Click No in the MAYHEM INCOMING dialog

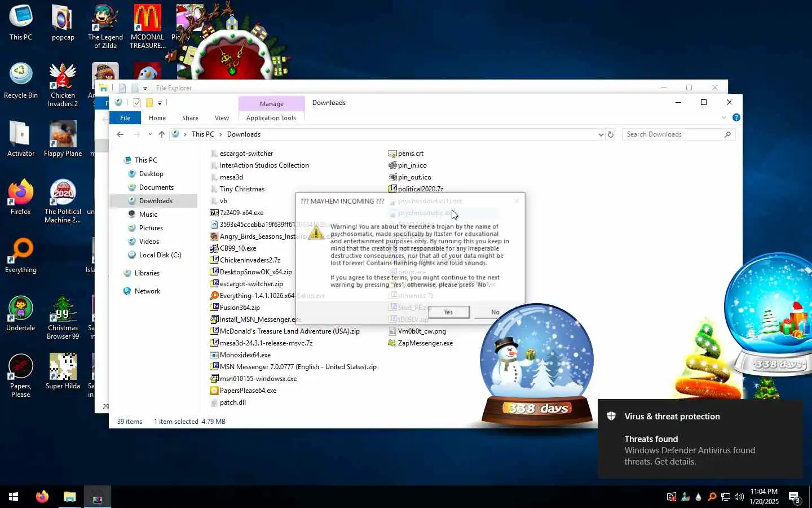coord(495,312)
